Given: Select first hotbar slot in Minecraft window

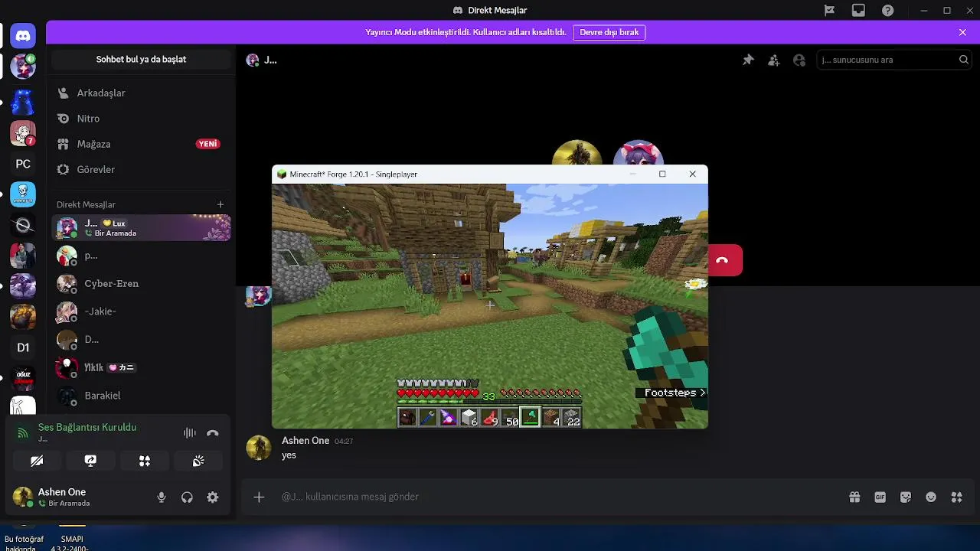Looking at the screenshot, I should pyautogui.click(x=407, y=417).
